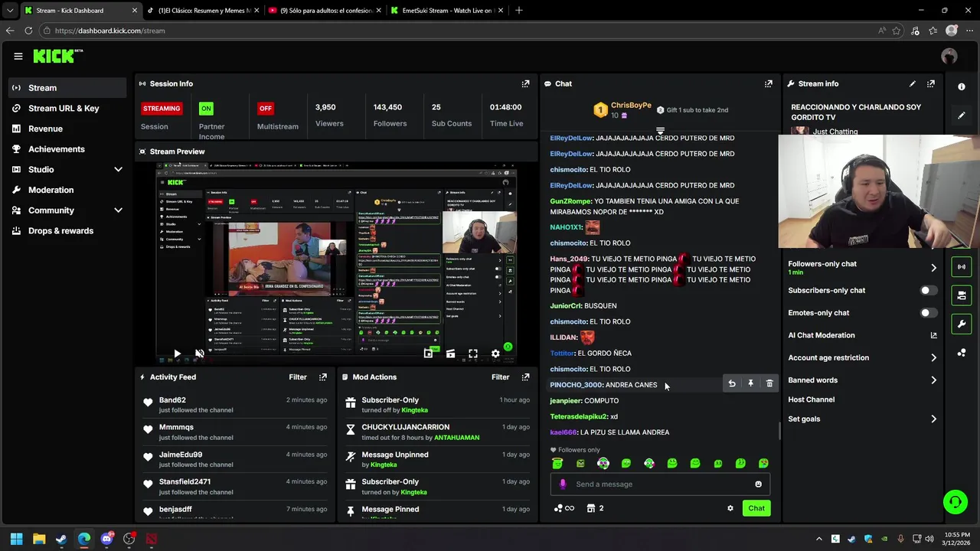Expand the Community sidebar section

118,210
